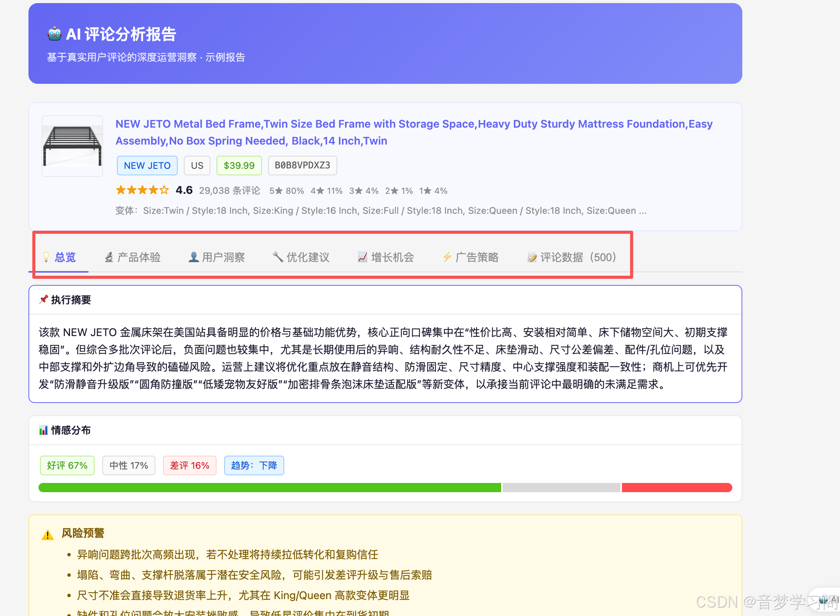Click the 塌陷、弯曲、支撑杆脱落 warning item
This screenshot has height=616, width=840.
(x=255, y=575)
